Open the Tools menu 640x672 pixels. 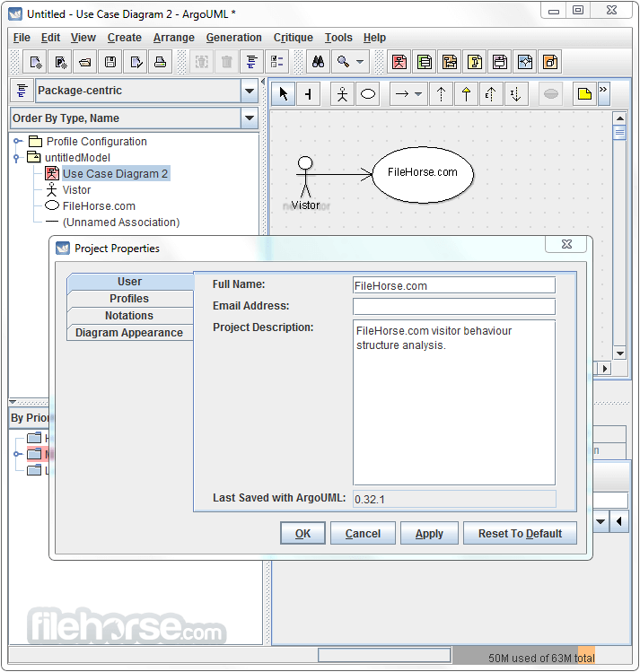[x=338, y=38]
